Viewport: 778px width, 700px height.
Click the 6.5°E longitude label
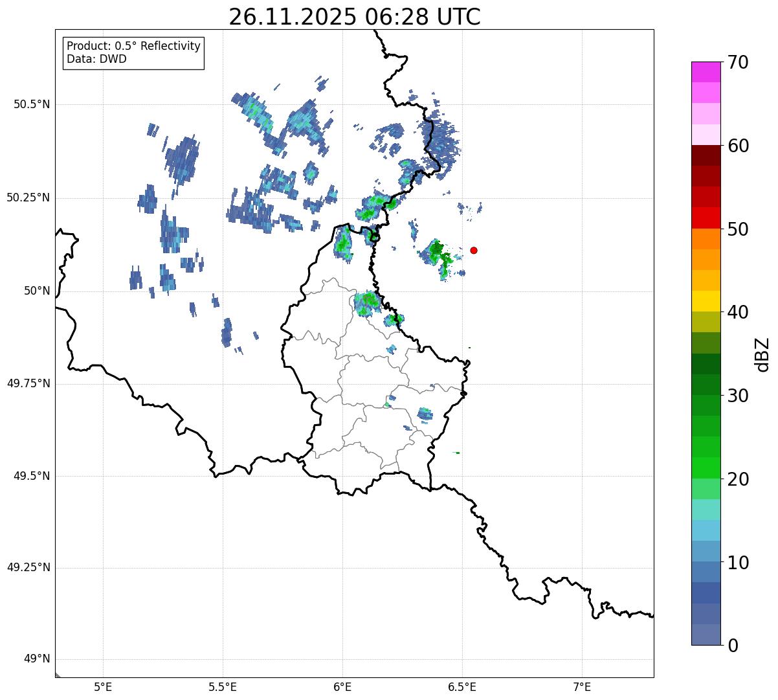(462, 687)
